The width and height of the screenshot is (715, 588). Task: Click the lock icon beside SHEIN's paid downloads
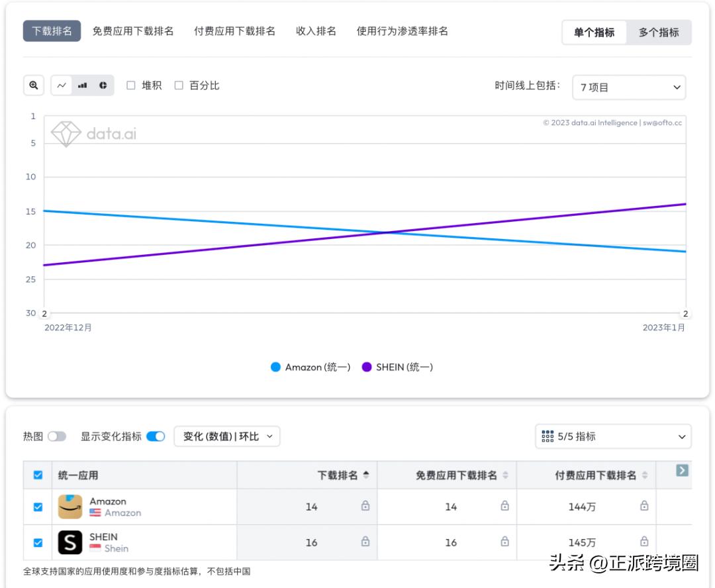pyautogui.click(x=643, y=541)
